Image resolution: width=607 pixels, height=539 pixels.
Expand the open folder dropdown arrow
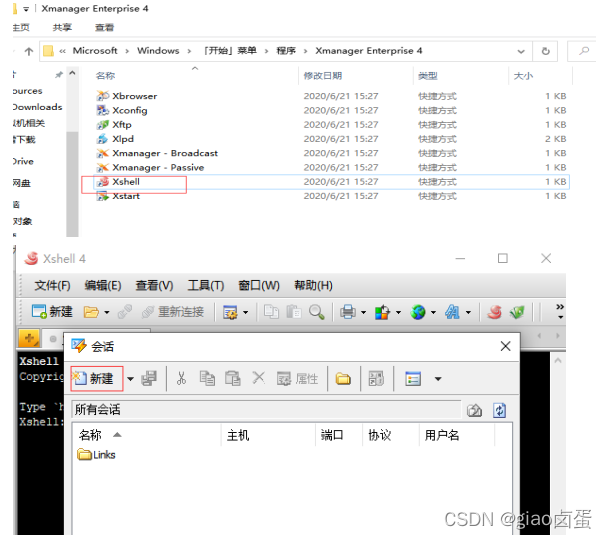tap(107, 312)
